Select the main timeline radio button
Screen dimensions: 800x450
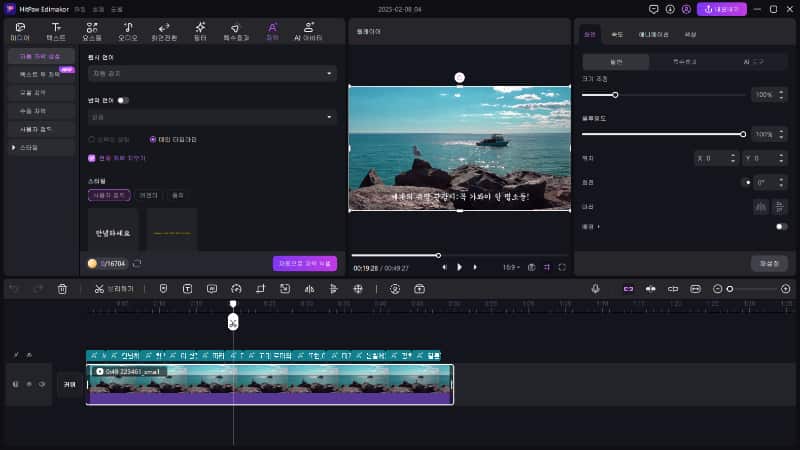coord(153,139)
